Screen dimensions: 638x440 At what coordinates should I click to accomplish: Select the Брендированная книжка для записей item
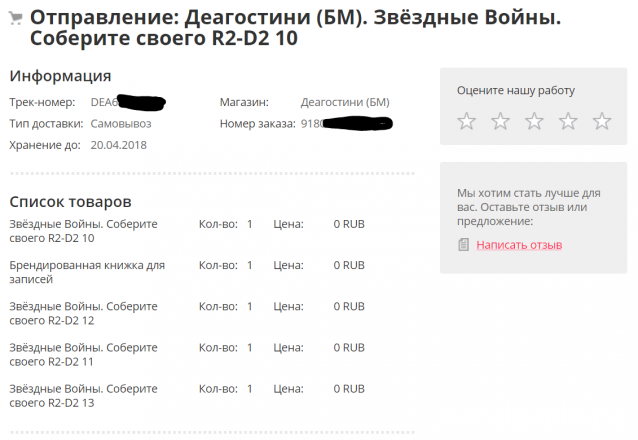[87, 272]
